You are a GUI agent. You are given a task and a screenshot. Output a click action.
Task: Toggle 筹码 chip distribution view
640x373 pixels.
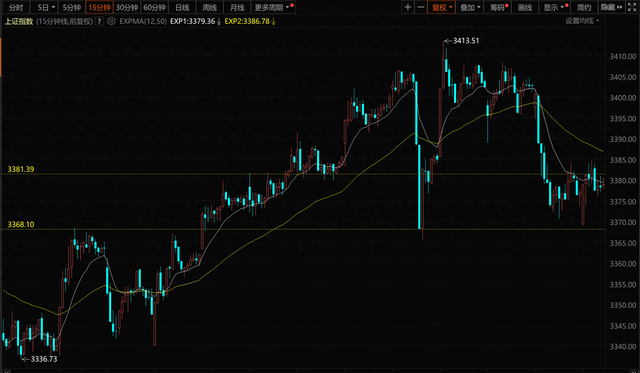coord(498,7)
